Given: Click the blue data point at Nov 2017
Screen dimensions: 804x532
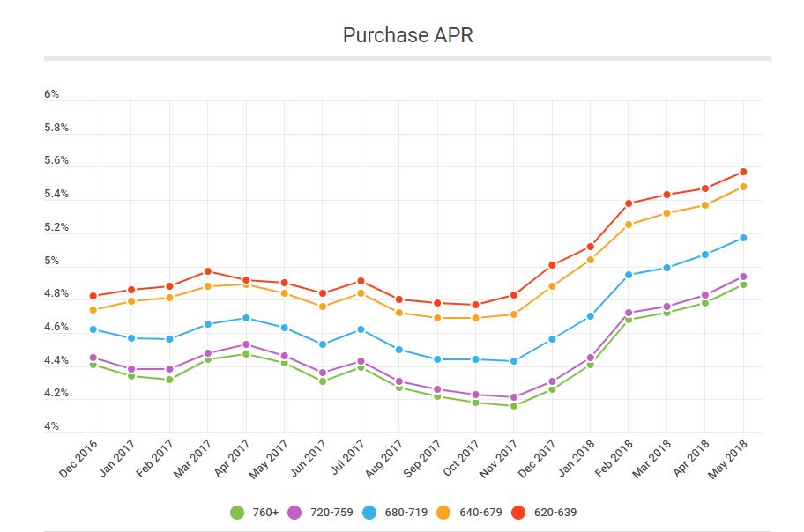Looking at the screenshot, I should (x=514, y=361).
